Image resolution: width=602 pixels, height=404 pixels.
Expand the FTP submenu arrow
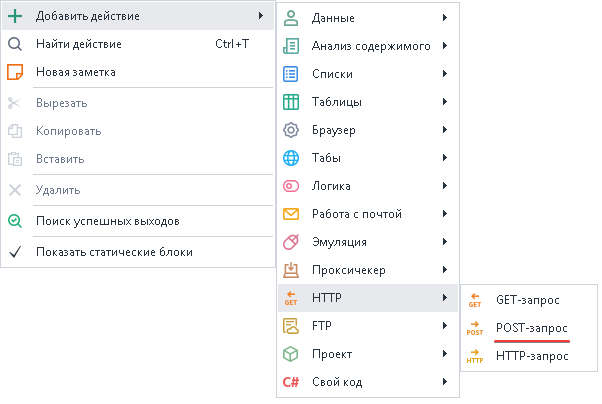pos(444,326)
